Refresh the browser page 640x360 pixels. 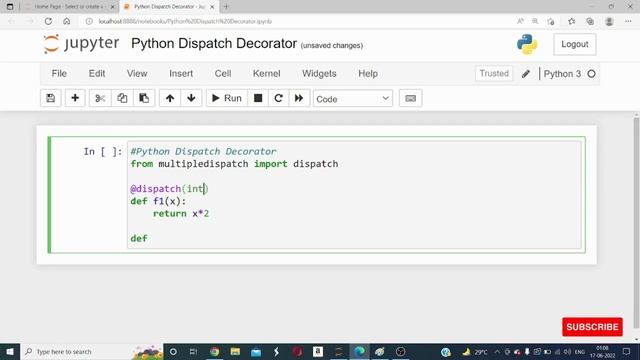pyautogui.click(x=48, y=21)
